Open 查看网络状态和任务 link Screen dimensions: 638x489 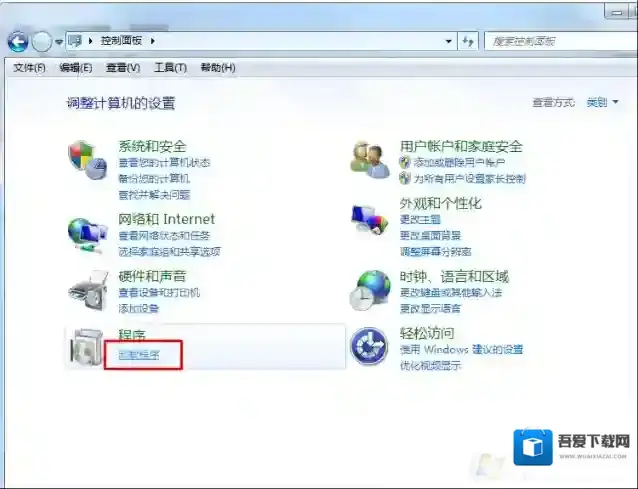(164, 236)
